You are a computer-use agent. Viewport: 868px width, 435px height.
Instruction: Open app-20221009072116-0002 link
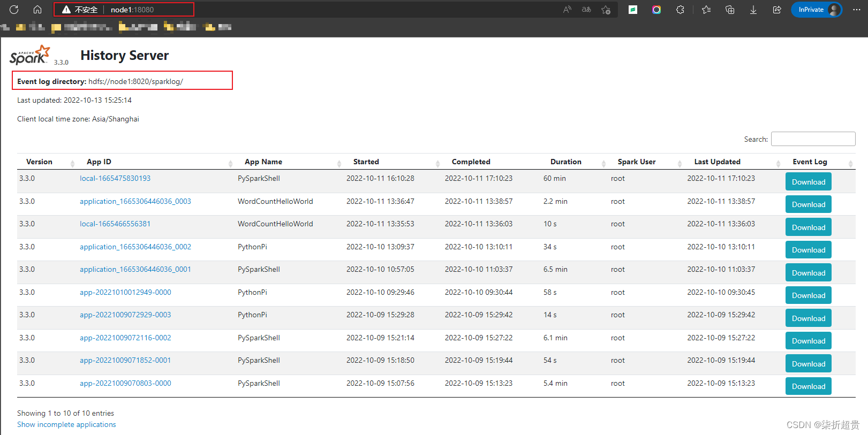coord(125,338)
